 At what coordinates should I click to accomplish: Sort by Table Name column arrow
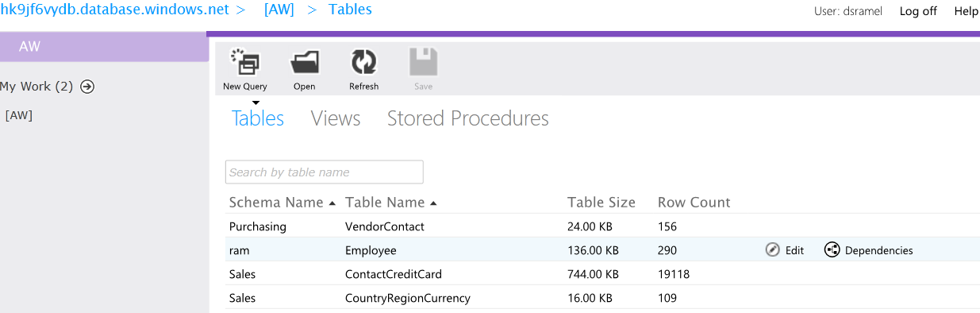tap(433, 203)
